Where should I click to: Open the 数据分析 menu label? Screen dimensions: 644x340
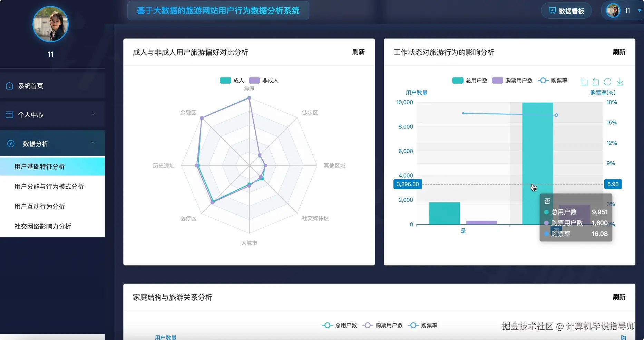(36, 144)
